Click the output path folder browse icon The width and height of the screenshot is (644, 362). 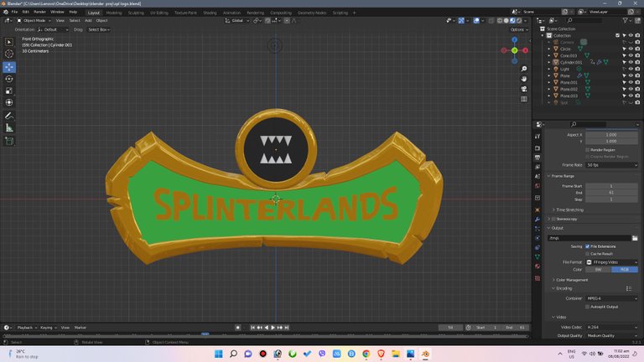click(635, 238)
